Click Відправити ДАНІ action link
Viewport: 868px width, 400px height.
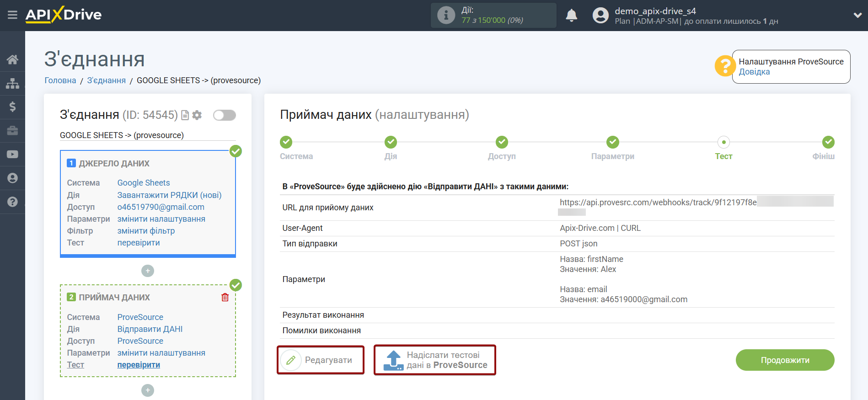click(x=150, y=329)
